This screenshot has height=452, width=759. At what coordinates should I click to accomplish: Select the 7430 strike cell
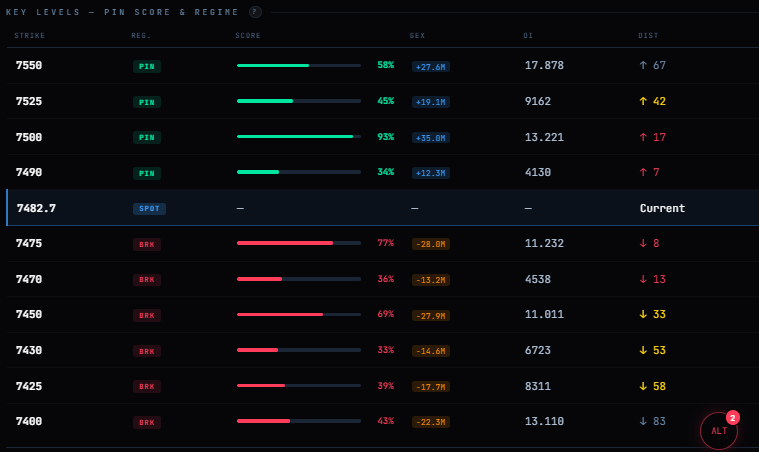29,350
